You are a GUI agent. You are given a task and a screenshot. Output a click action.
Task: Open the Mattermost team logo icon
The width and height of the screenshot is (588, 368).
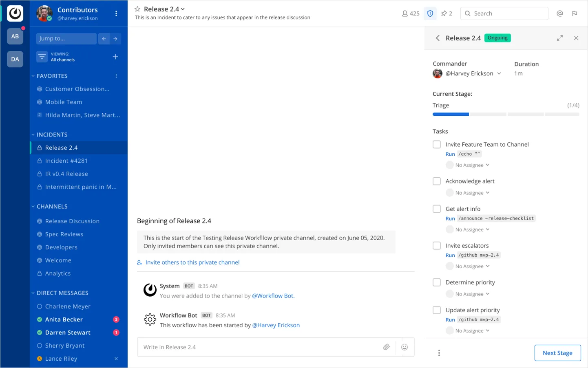click(x=15, y=13)
